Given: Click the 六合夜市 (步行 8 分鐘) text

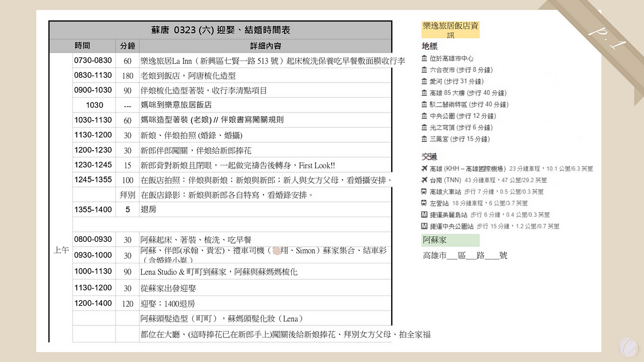Looking at the screenshot, I should tap(461, 70).
